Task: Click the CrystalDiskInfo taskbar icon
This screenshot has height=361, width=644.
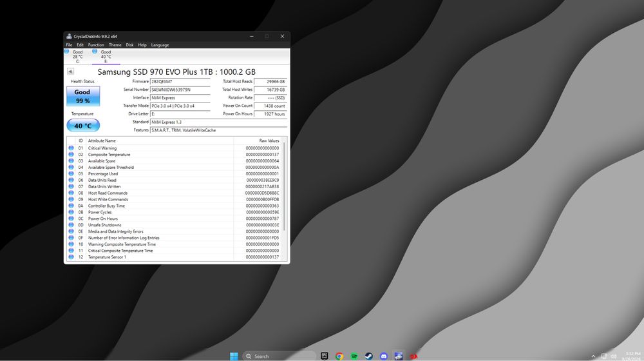Action: [399, 356]
